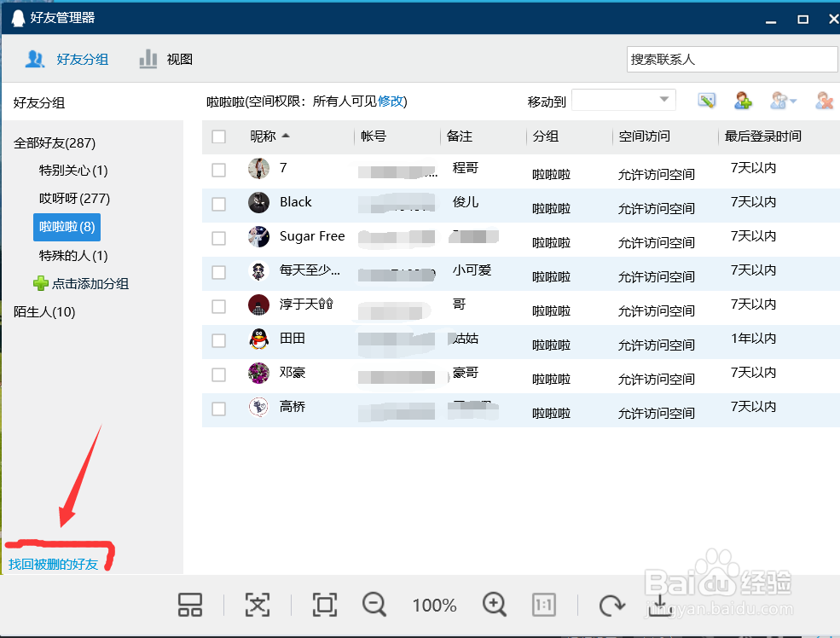The height and width of the screenshot is (638, 840).
Task: Open the dropdown arrow beside friend-edit icon
Action: click(x=791, y=100)
